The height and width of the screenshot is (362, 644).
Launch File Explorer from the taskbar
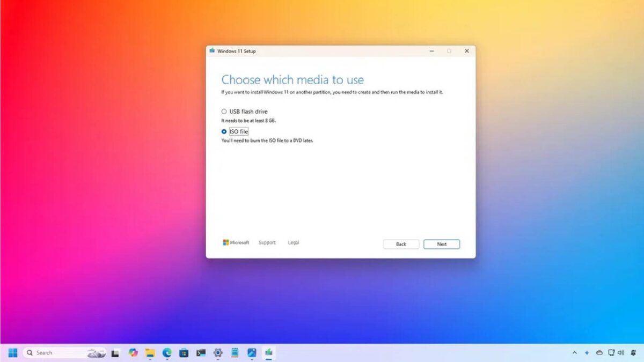click(x=149, y=353)
